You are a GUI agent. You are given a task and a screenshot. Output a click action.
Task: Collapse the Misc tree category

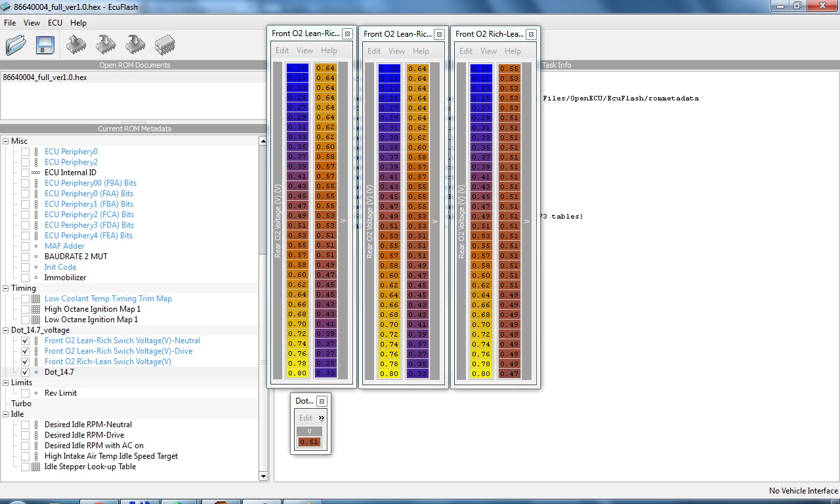point(6,141)
